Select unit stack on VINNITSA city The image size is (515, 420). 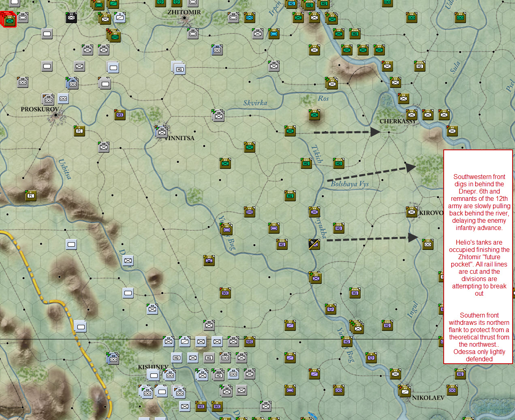pos(161,131)
